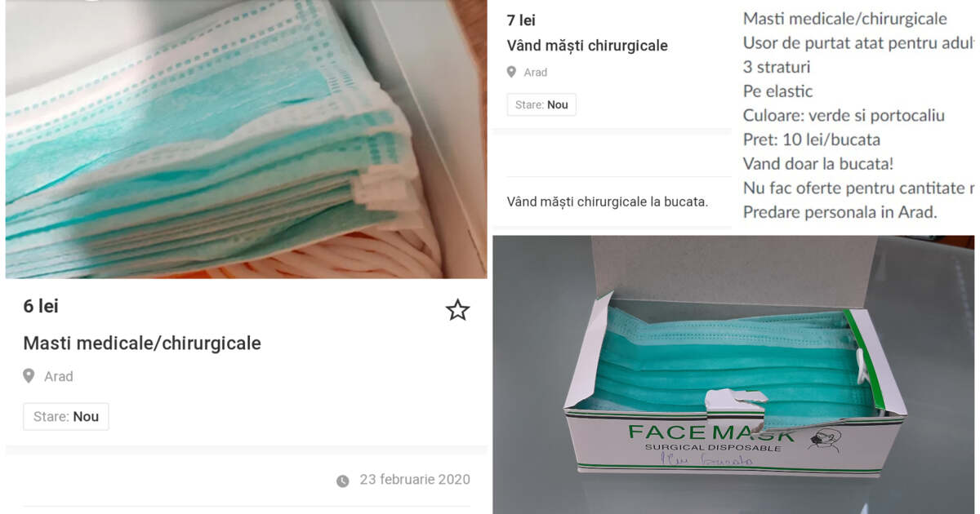This screenshot has width=980, height=514.
Task: Click the Stare: Nou badge in the 7 lei listing
Action: [x=541, y=104]
